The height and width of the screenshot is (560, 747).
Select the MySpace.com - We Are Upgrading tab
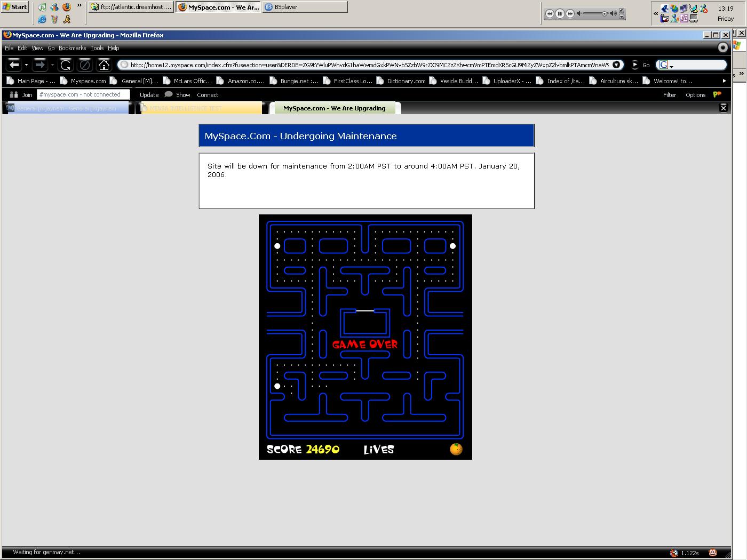tap(335, 108)
